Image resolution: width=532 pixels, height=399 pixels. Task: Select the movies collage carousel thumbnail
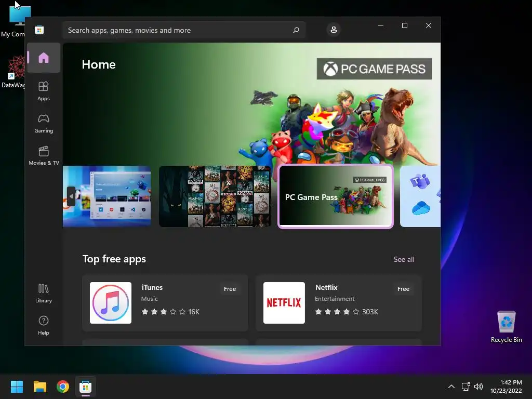coord(215,196)
